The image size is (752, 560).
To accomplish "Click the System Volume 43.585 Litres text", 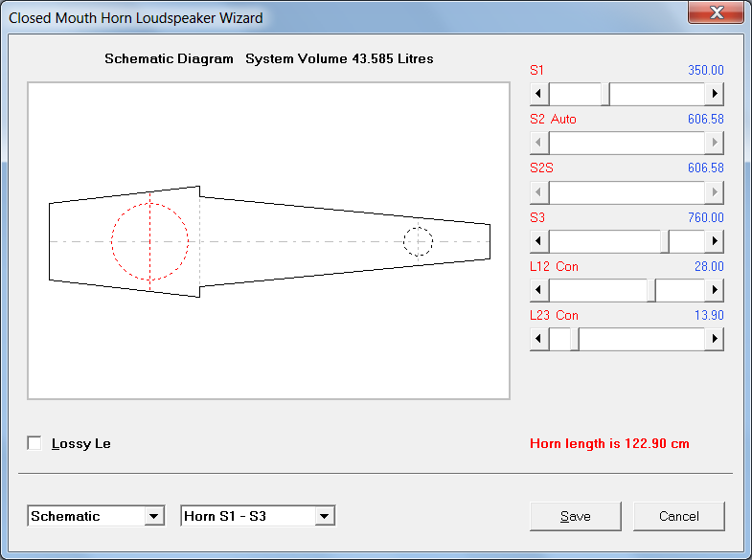I will point(339,58).
